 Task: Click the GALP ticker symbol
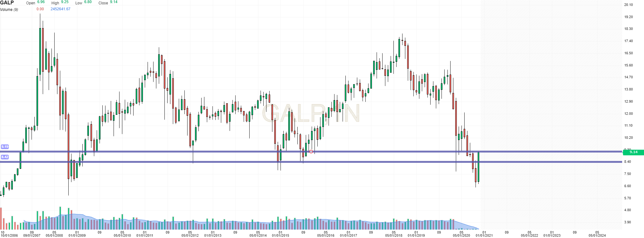pyautogui.click(x=7, y=2)
